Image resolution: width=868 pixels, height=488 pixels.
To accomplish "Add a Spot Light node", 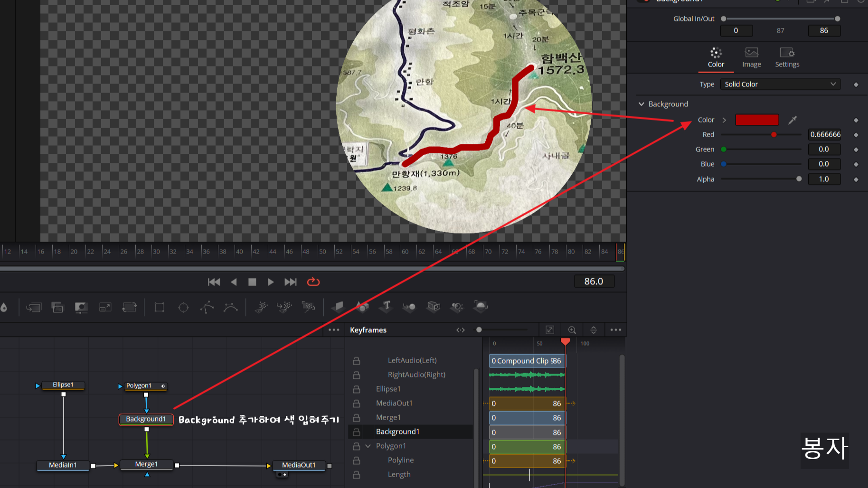I will coord(457,307).
